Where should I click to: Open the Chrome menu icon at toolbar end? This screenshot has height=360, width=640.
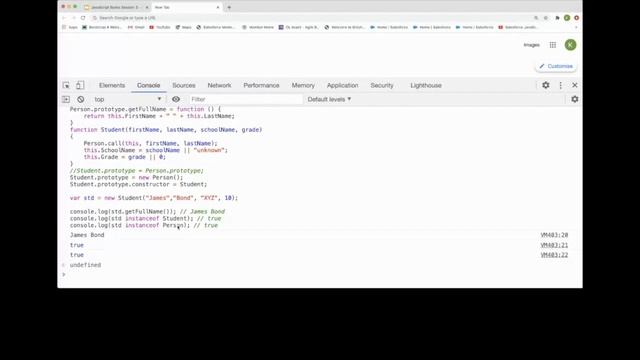pyautogui.click(x=576, y=18)
